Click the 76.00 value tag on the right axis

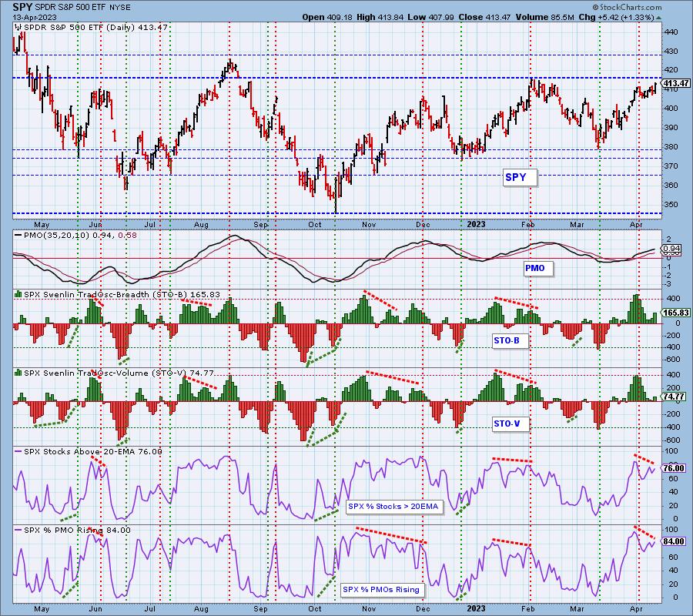674,468
